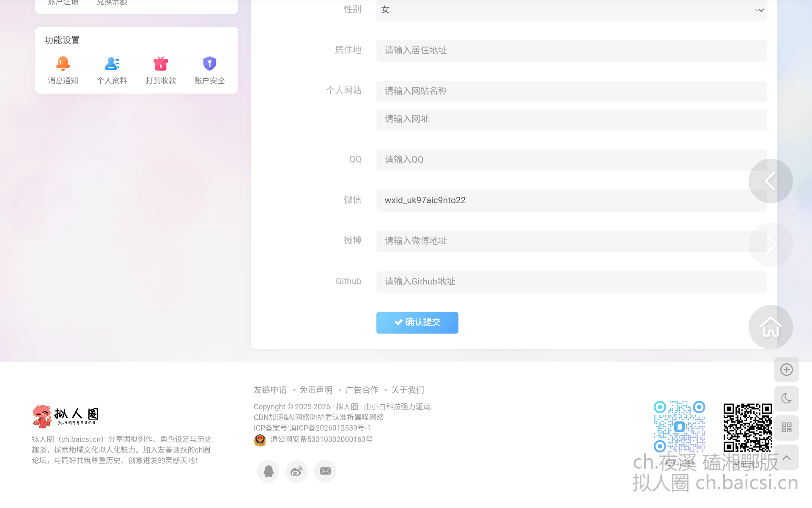Open 关于我们 footer link
This screenshot has height=508, width=812.
pyautogui.click(x=408, y=390)
